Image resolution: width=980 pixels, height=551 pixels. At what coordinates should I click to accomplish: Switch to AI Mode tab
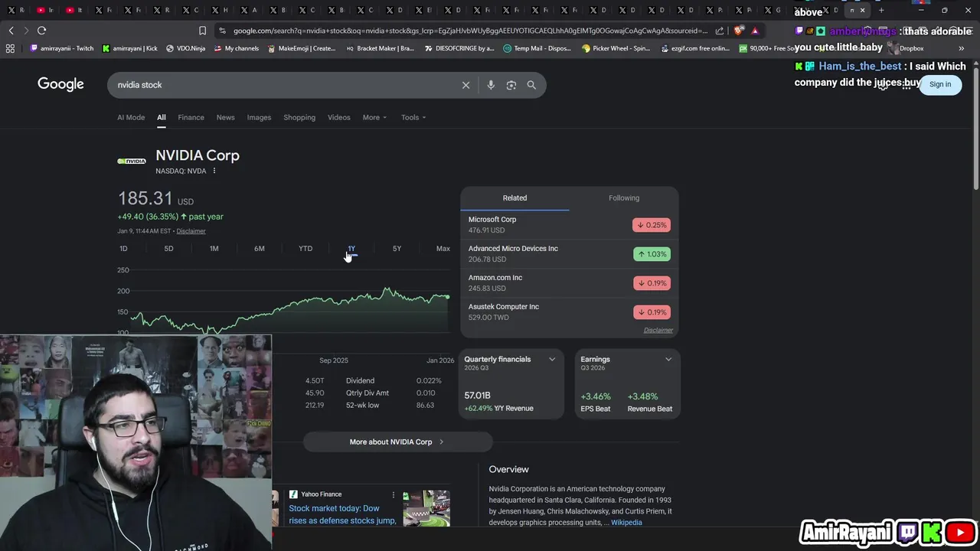131,117
